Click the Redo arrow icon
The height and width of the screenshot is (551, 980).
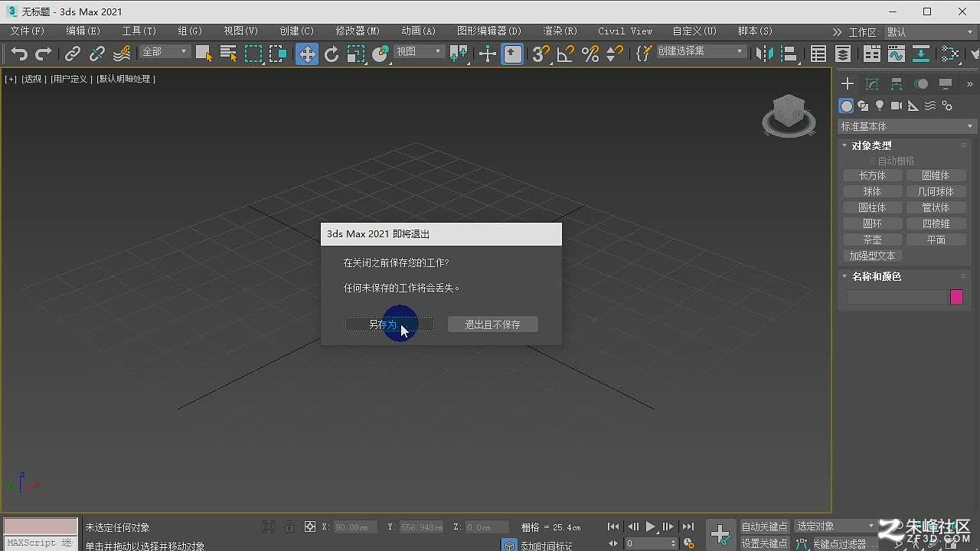tap(44, 54)
